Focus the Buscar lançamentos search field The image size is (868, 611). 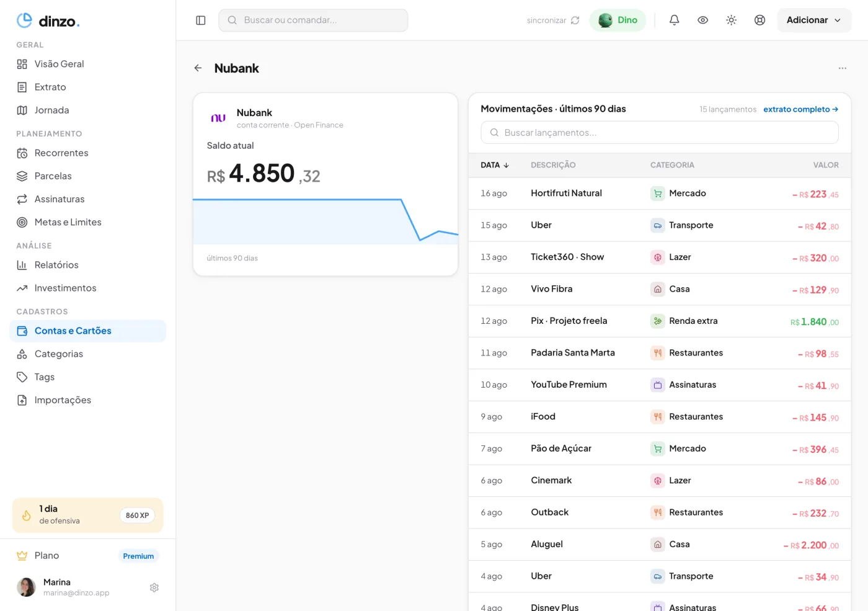pyautogui.click(x=660, y=133)
